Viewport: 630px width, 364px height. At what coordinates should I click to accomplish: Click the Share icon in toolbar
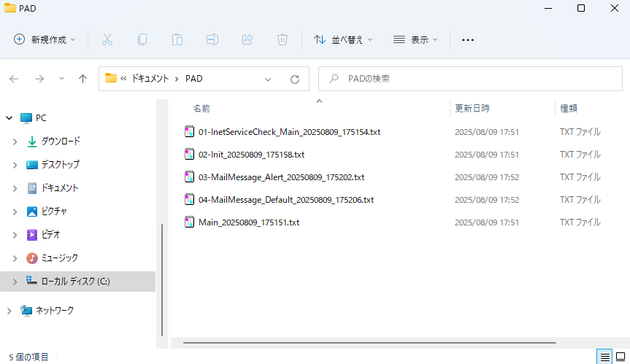point(247,39)
